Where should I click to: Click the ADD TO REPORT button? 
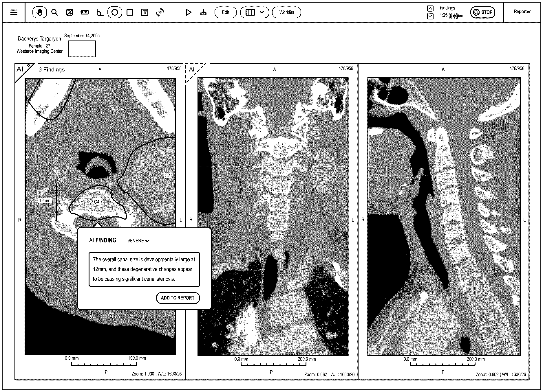[178, 298]
